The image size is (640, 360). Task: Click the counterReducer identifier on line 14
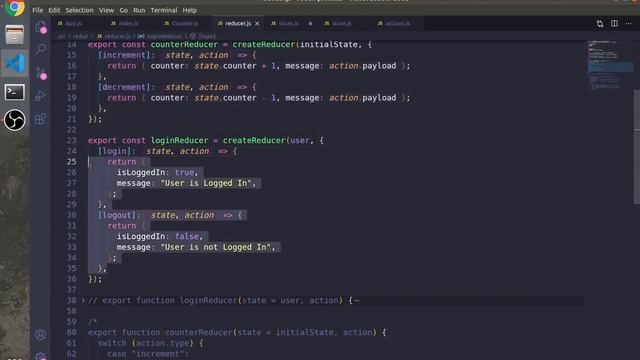[x=184, y=44]
